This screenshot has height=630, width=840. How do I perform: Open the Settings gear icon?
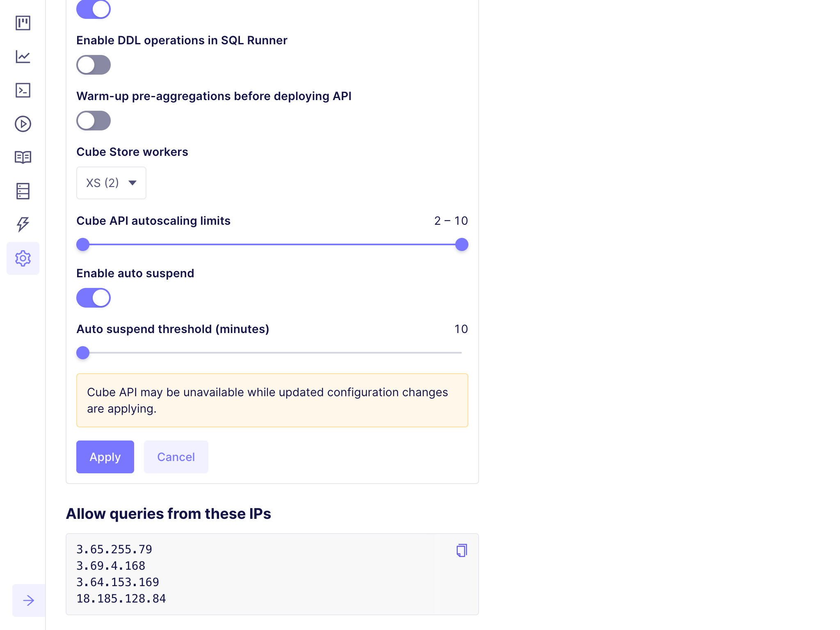click(x=23, y=258)
